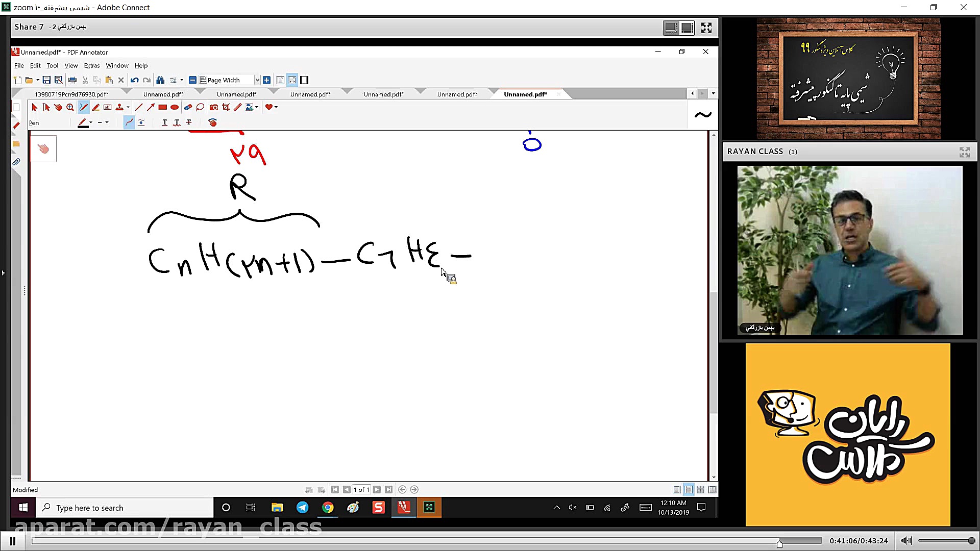Select the Text box tool
The width and height of the screenshot is (980, 551).
coord(107,107)
